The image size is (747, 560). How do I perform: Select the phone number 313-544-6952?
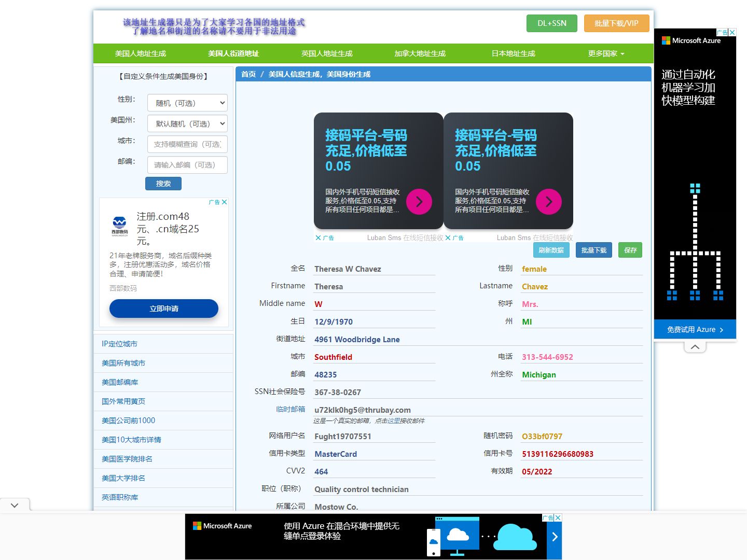point(547,357)
